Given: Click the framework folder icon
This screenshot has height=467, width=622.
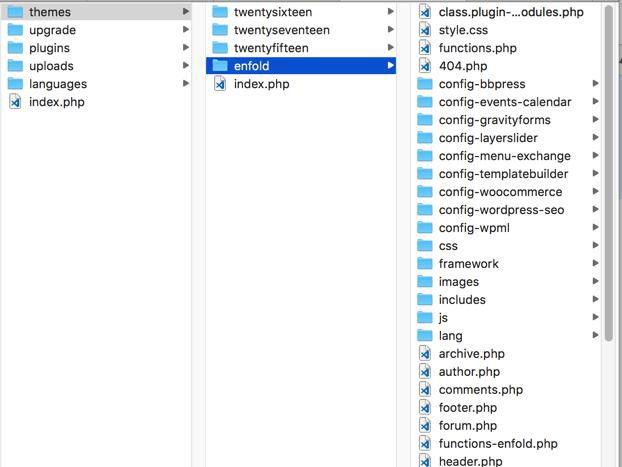Looking at the screenshot, I should pyautogui.click(x=424, y=263).
